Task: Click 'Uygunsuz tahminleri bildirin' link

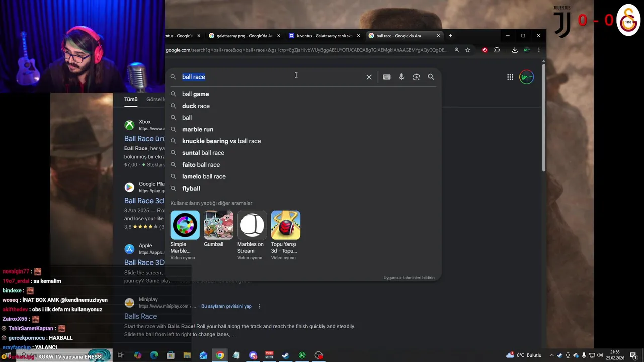Action: [x=409, y=278]
